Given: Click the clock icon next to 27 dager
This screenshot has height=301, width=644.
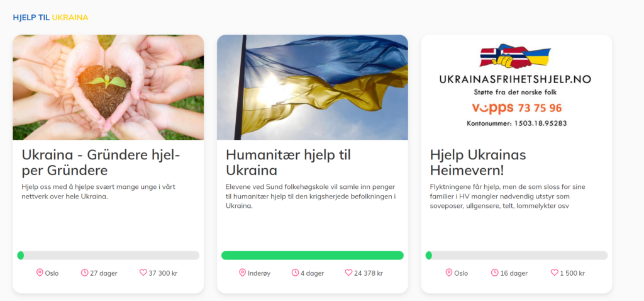Looking at the screenshot, I should pyautogui.click(x=85, y=273).
